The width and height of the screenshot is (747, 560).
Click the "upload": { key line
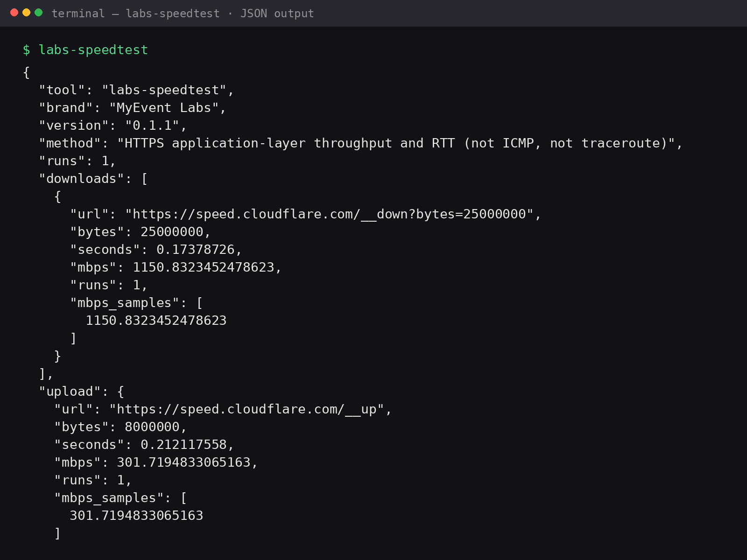(82, 392)
